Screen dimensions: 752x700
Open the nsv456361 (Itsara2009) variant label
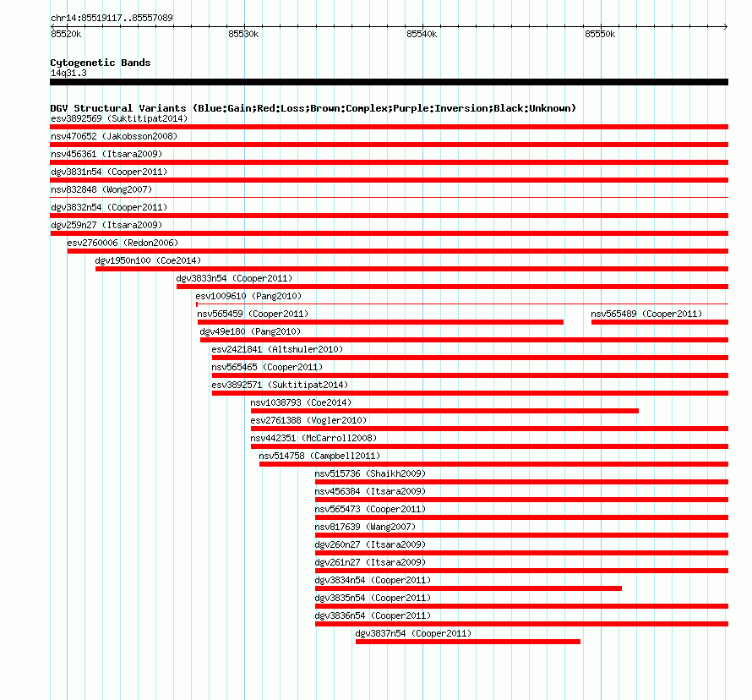pyautogui.click(x=106, y=154)
